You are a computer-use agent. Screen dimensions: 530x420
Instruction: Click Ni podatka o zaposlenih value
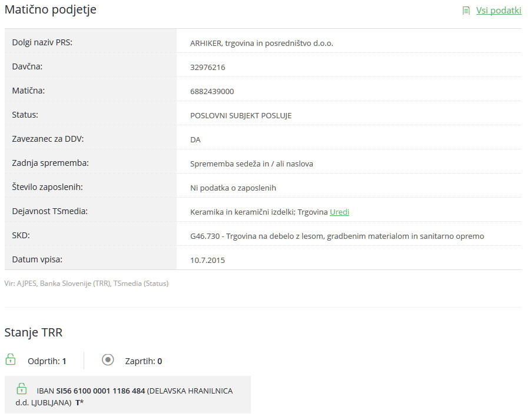[233, 188]
